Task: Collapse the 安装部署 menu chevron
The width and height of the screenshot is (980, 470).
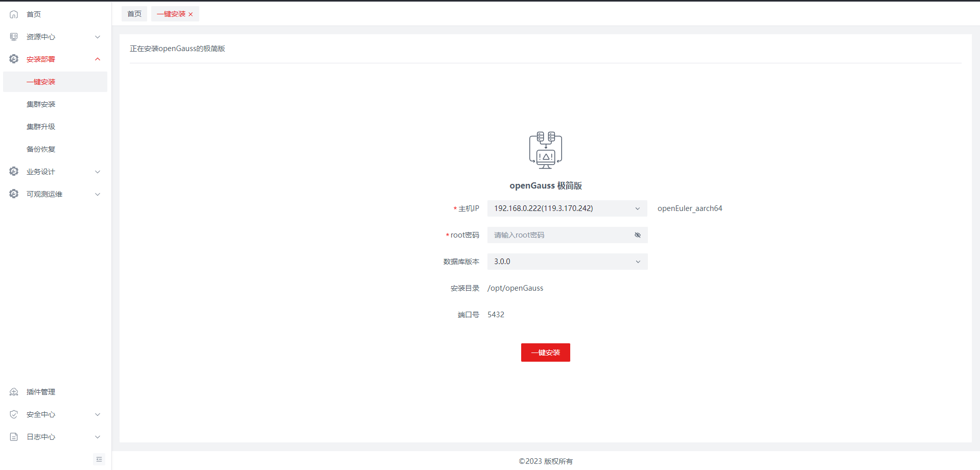Action: click(x=98, y=59)
